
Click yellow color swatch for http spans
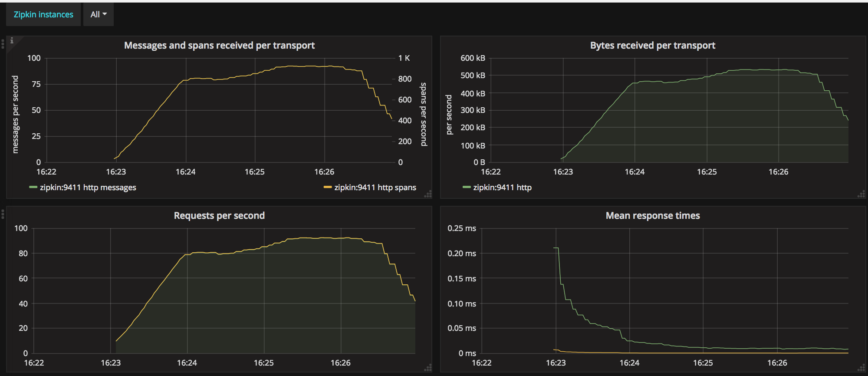tap(328, 188)
